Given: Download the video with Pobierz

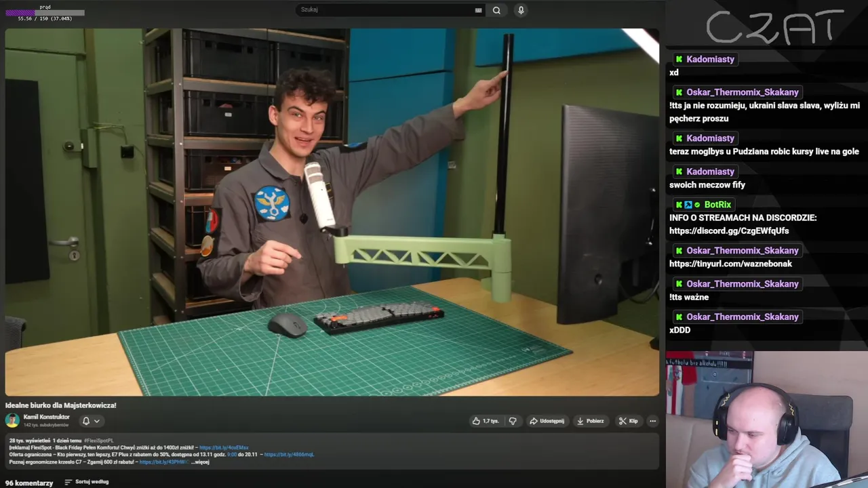Looking at the screenshot, I should pyautogui.click(x=590, y=421).
